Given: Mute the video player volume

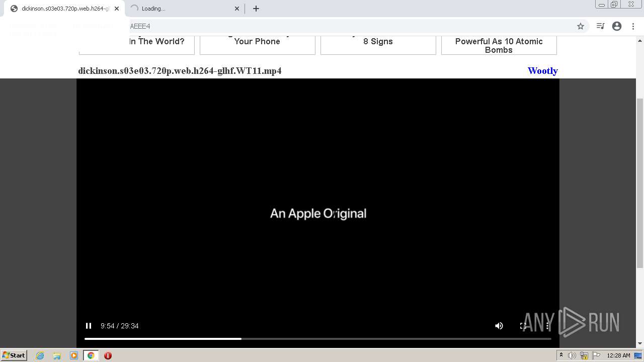Looking at the screenshot, I should (499, 326).
